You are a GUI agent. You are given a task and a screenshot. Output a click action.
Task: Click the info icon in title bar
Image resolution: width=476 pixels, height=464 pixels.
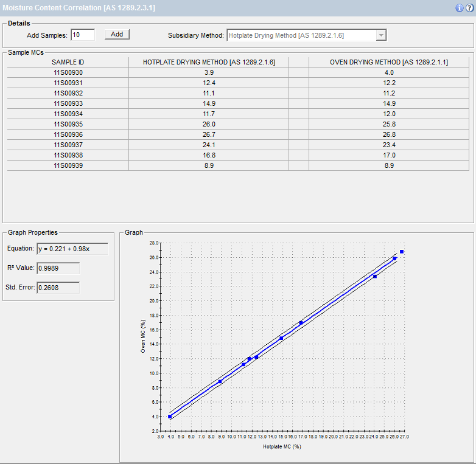click(x=460, y=8)
